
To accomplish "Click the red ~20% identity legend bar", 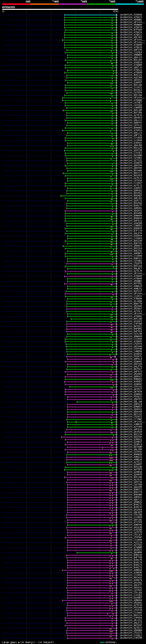I will pyautogui.click(x=16, y=4).
